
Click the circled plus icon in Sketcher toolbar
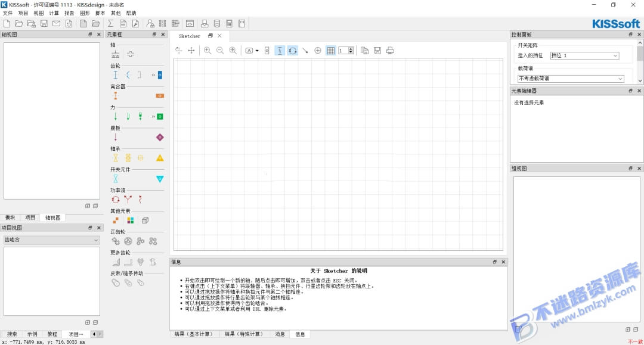(317, 51)
